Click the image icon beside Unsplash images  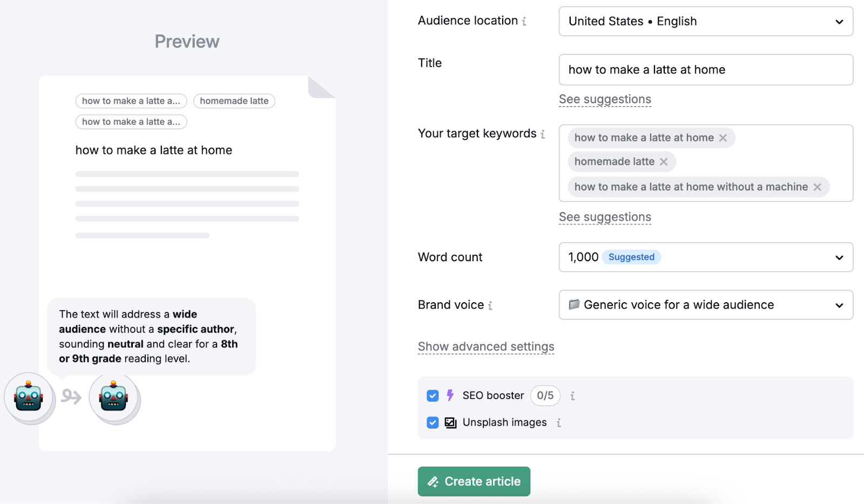[450, 423]
